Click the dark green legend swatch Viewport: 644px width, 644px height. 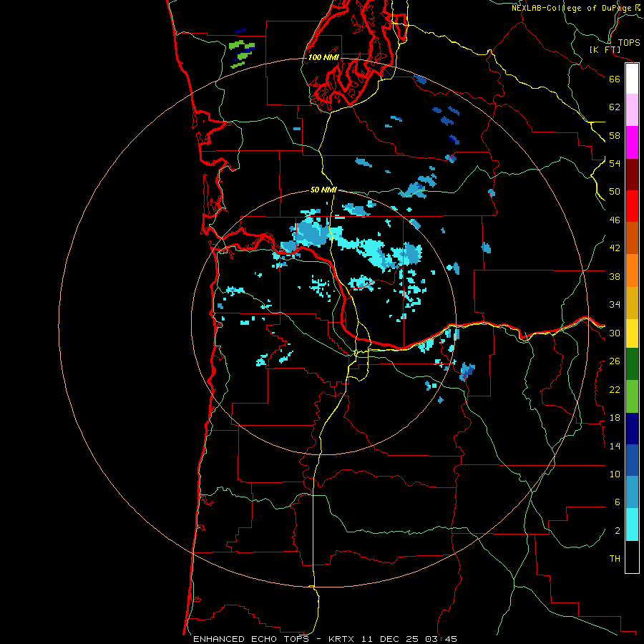point(632,364)
